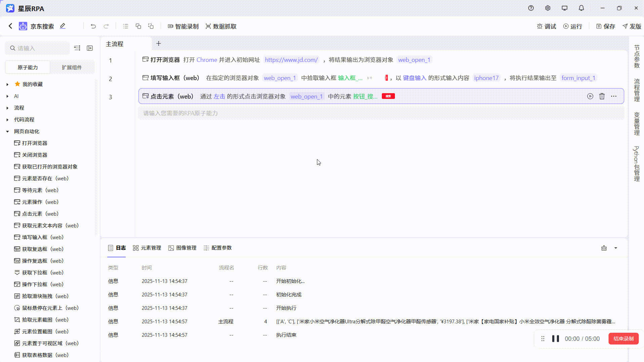Pause the recording timer
The image size is (644, 362).
pos(555,339)
